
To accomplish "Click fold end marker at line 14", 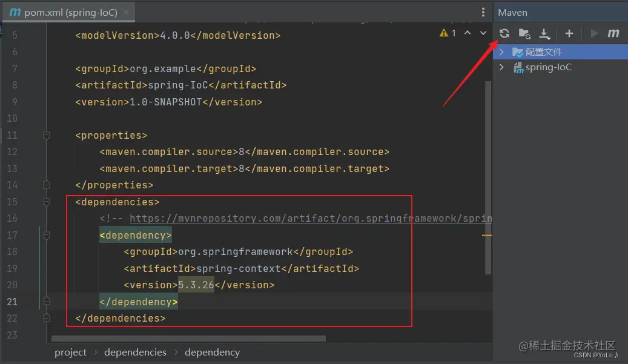I will click(47, 185).
